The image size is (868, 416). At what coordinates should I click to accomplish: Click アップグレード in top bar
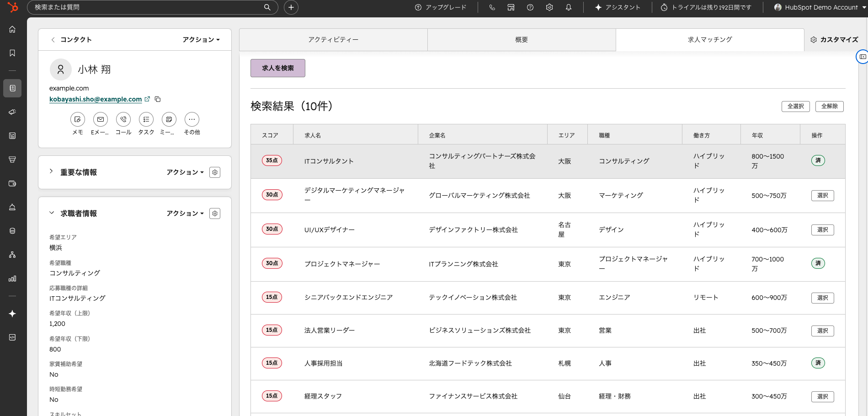[441, 7]
